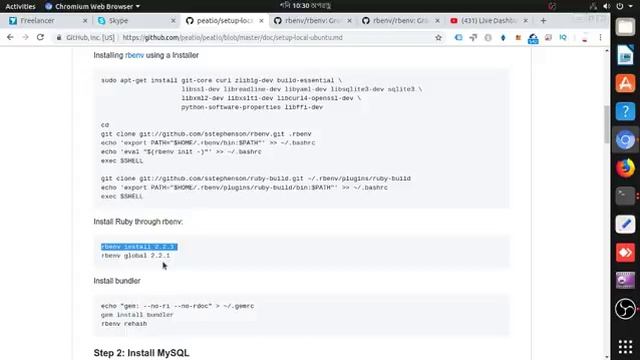
Task: Click highlighted 'rbenv install 2.2.1' line
Action: pos(139,247)
